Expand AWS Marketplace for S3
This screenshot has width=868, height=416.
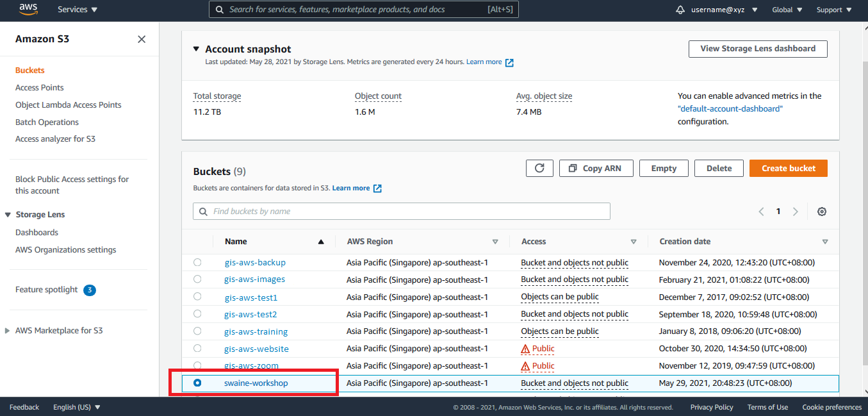tap(8, 331)
